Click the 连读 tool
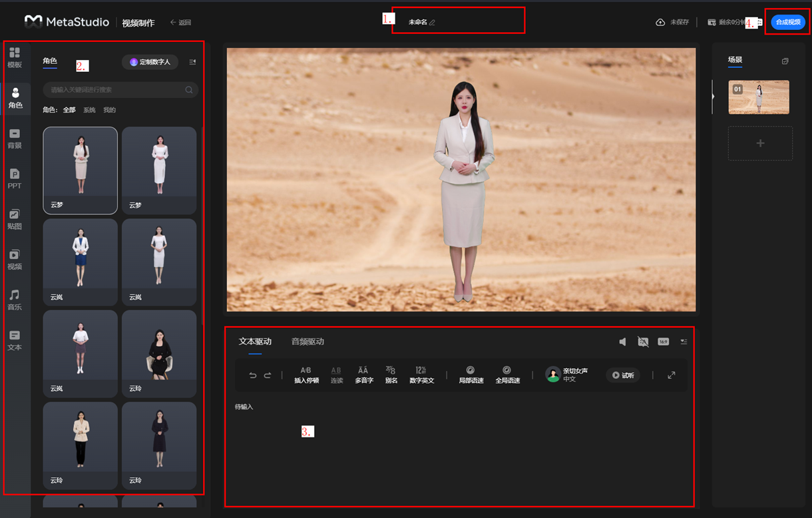This screenshot has height=518, width=812. pyautogui.click(x=336, y=375)
